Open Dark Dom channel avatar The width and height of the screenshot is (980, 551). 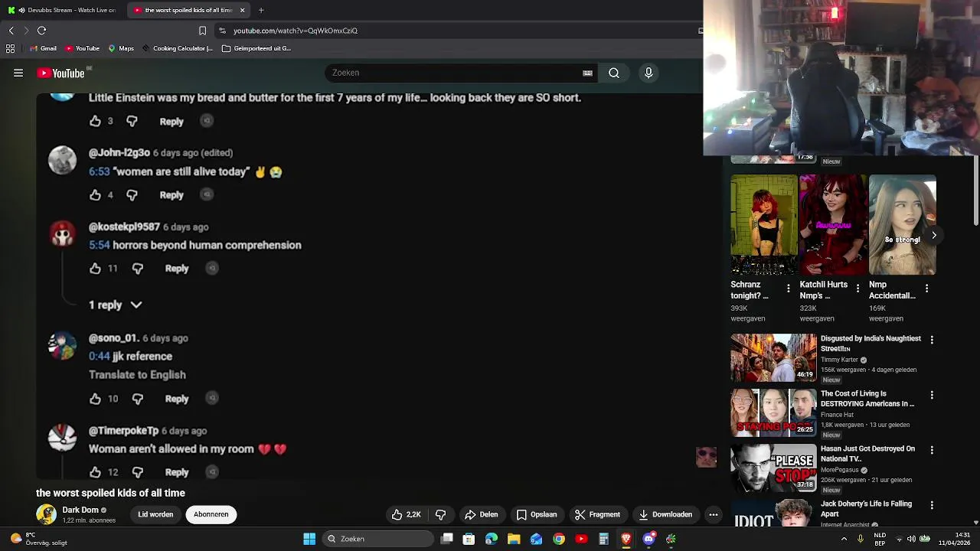(x=46, y=514)
